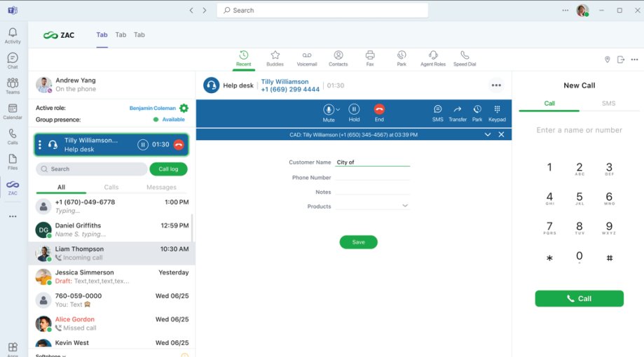
Task: Show more apps via sidebar ellipsis
Action: pos(13,216)
